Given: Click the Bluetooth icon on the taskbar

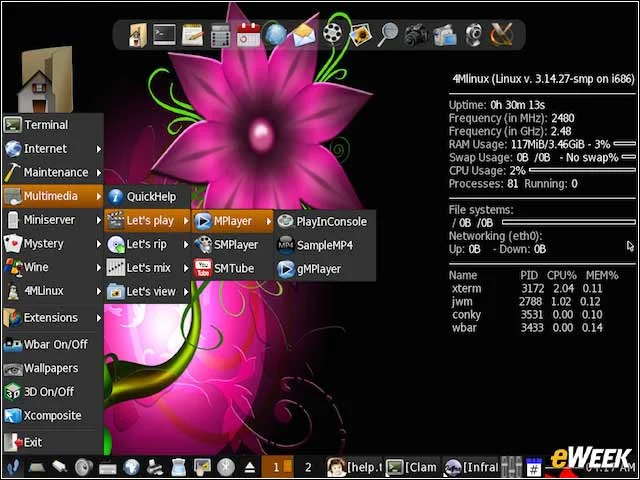Looking at the screenshot, I should pyautogui.click(x=226, y=467).
